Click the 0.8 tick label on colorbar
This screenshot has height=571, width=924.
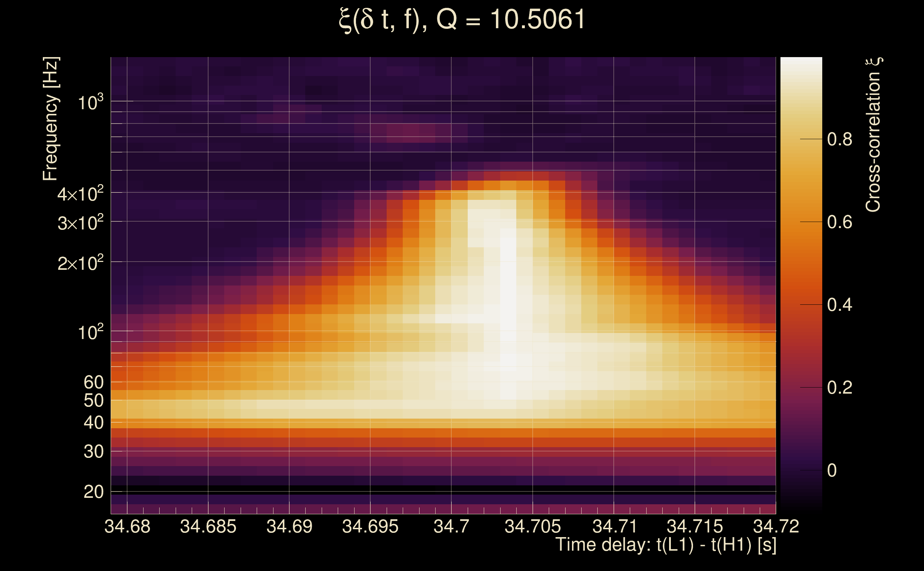pyautogui.click(x=839, y=139)
